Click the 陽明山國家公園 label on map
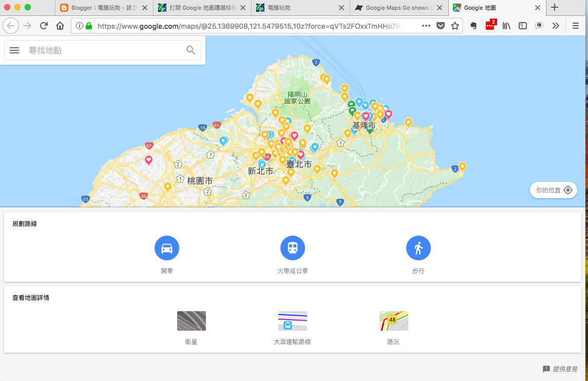This screenshot has width=588, height=381. [297, 98]
